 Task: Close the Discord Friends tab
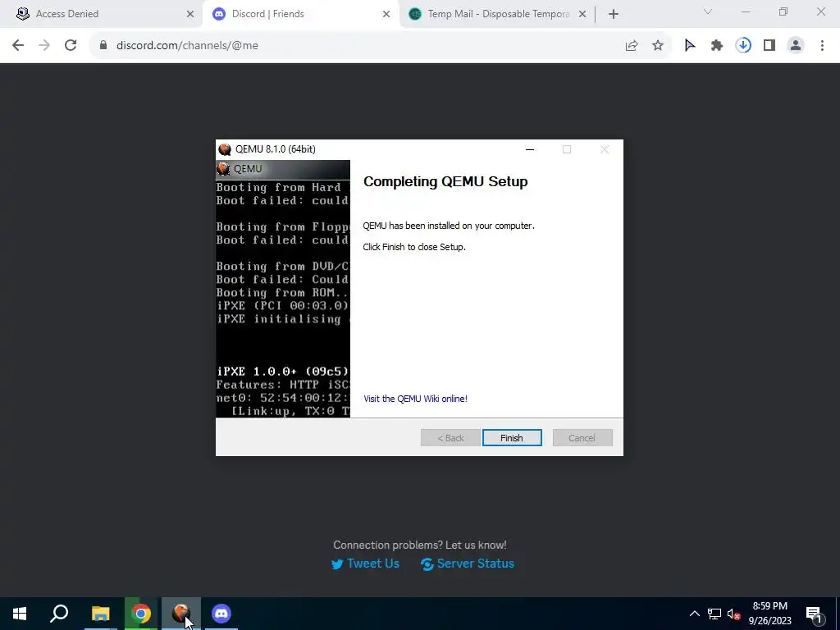386,14
